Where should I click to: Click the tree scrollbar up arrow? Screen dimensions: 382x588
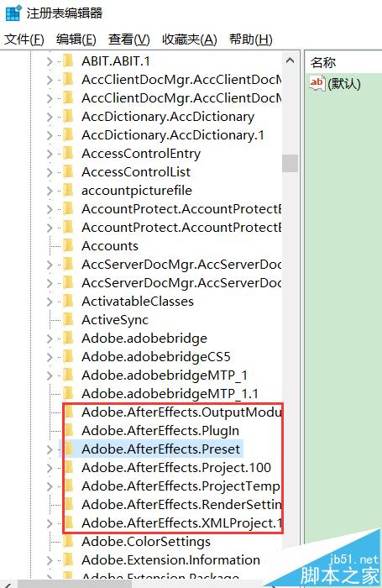pyautogui.click(x=290, y=60)
